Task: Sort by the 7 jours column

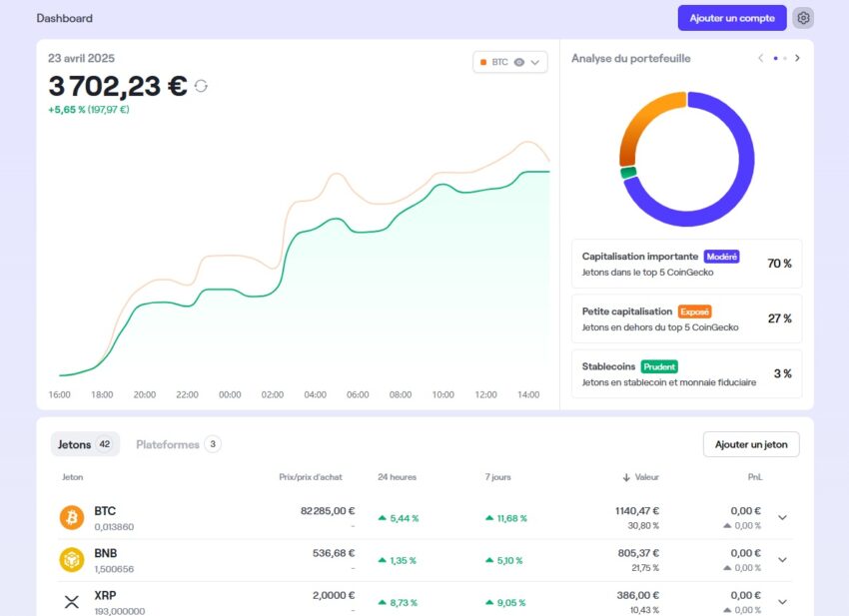Action: click(497, 477)
